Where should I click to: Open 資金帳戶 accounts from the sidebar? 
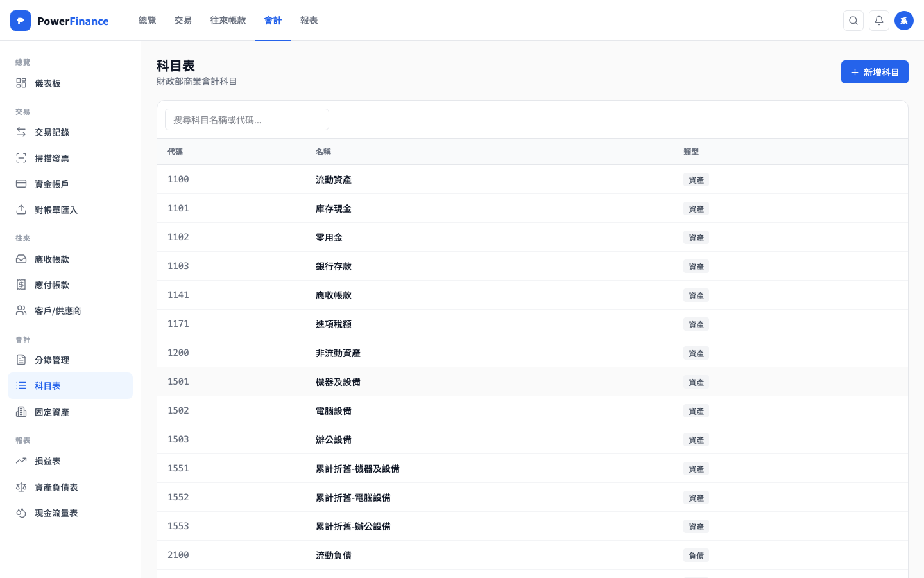click(x=22, y=184)
